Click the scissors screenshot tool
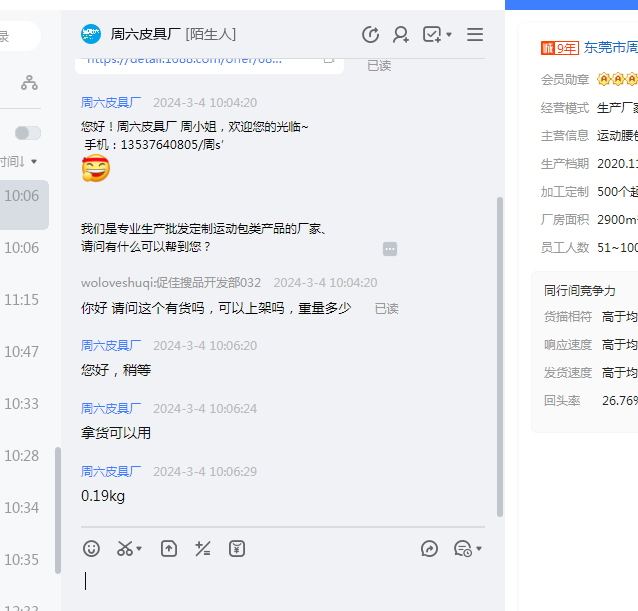 click(125, 548)
